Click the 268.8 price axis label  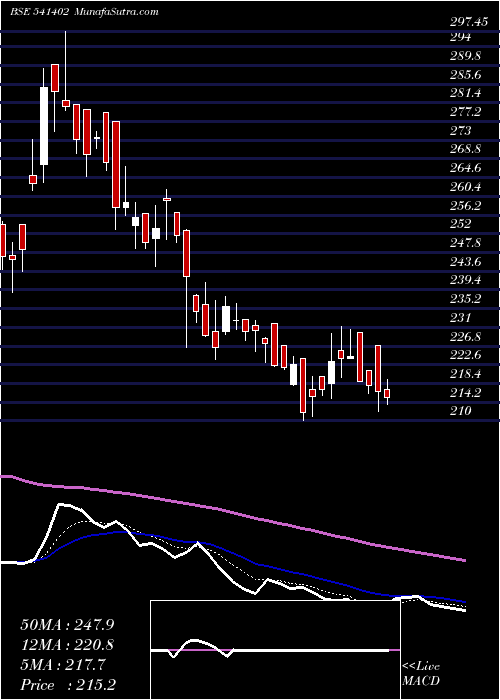(x=465, y=150)
